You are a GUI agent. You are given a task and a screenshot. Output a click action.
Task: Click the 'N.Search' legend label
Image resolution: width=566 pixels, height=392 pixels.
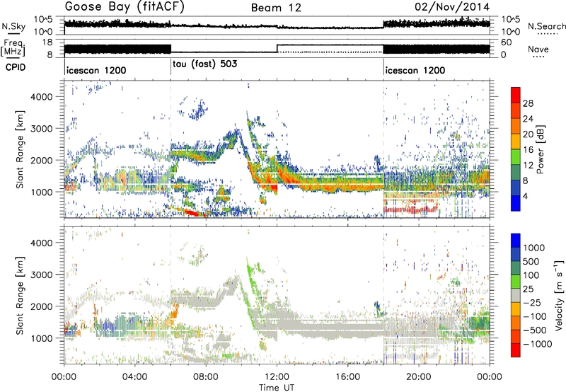click(x=547, y=26)
